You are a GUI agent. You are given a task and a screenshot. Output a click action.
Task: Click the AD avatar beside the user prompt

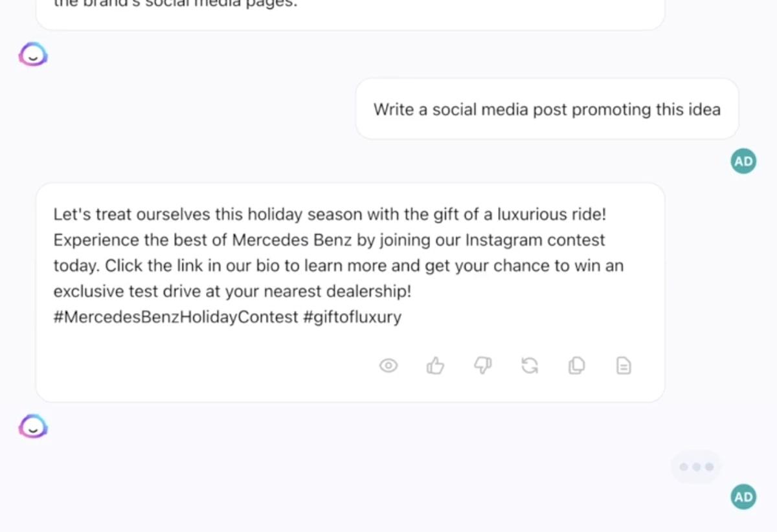743,161
